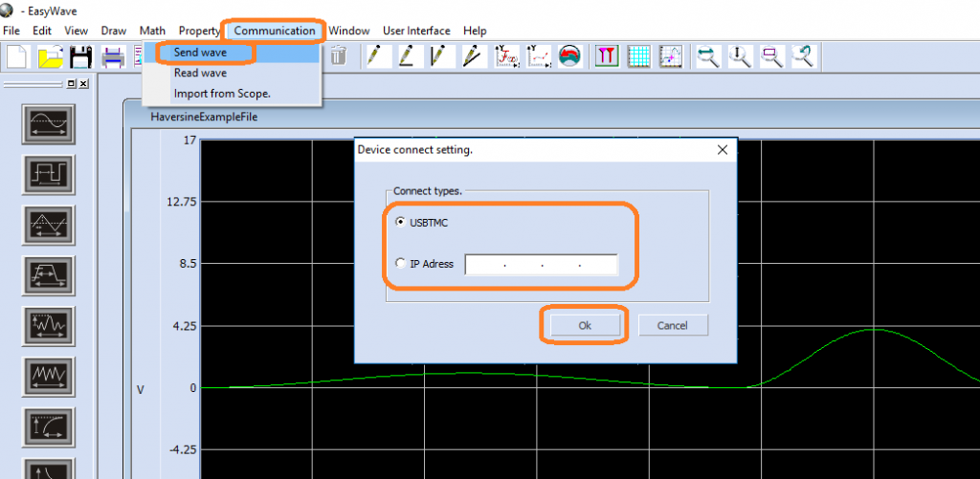Click the trash delete icon
This screenshot has width=980, height=479.
338,56
